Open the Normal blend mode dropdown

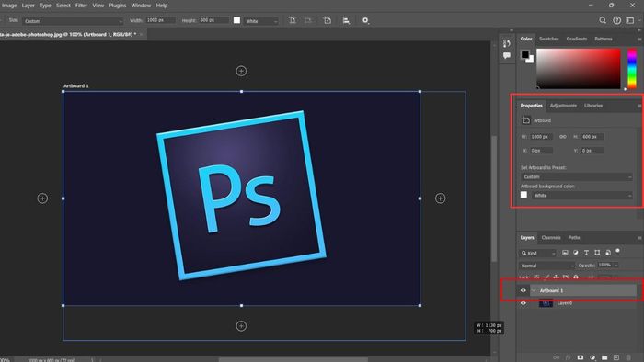pyautogui.click(x=546, y=266)
